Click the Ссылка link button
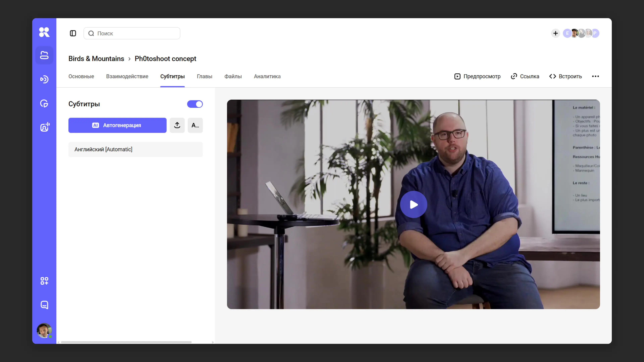Viewport: 644px width, 362px height. point(525,76)
